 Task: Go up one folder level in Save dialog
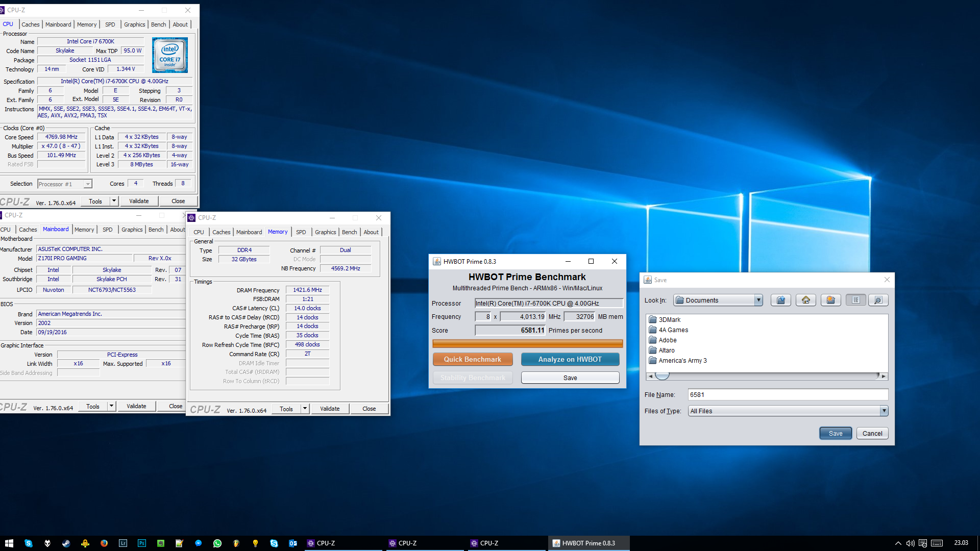[781, 300]
